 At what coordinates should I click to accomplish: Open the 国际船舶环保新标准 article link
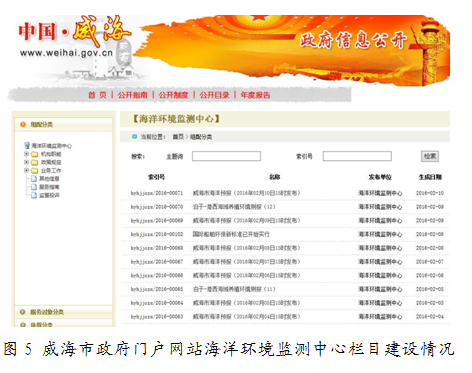coord(231,234)
